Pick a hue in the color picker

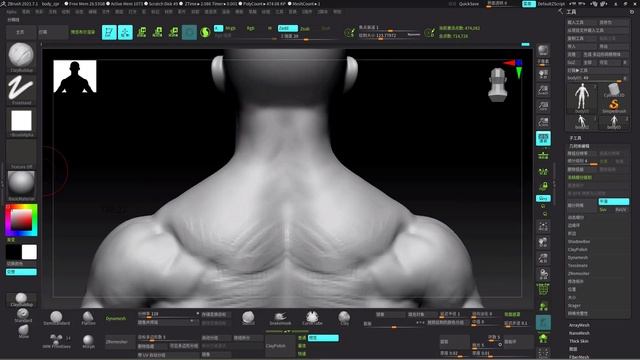[x=21, y=220]
